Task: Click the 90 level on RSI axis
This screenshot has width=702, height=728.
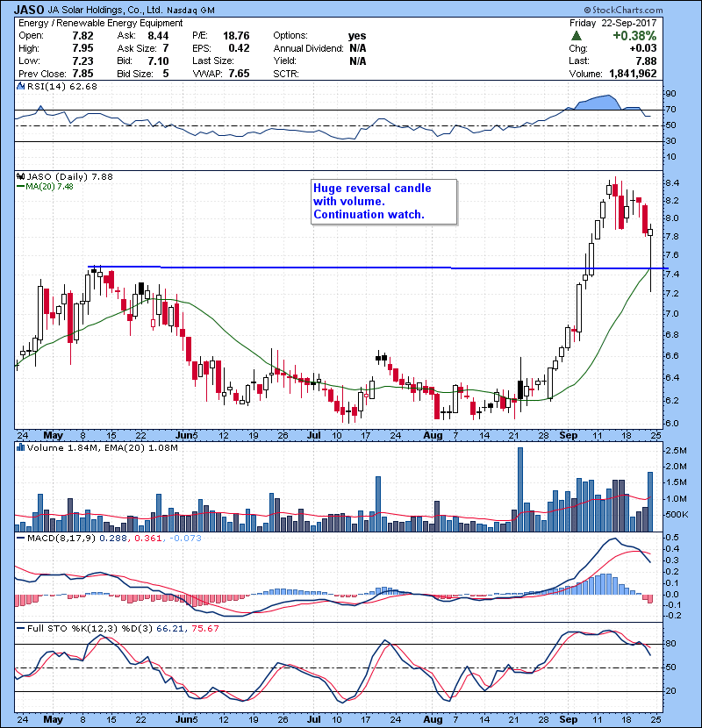Action: click(671, 94)
